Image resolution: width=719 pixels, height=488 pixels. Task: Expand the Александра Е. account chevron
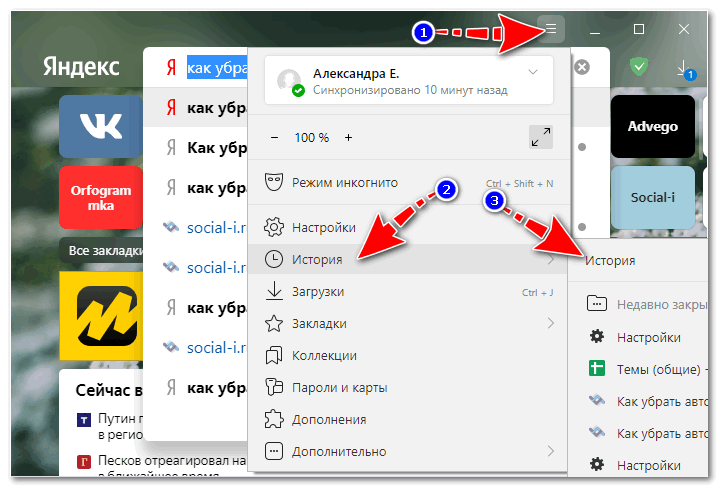533,72
